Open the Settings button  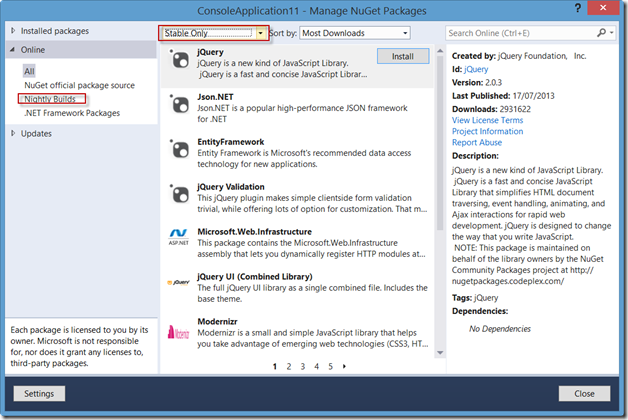[39, 394]
